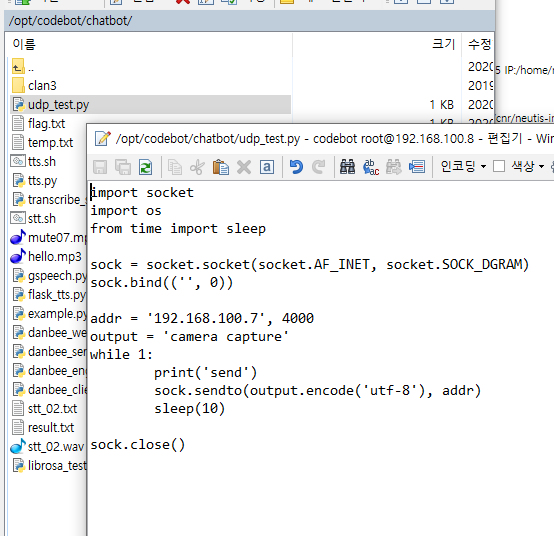This screenshot has width=554, height=536.
Task: Click the '1 KB' size of udp_test.py
Action: [442, 105]
